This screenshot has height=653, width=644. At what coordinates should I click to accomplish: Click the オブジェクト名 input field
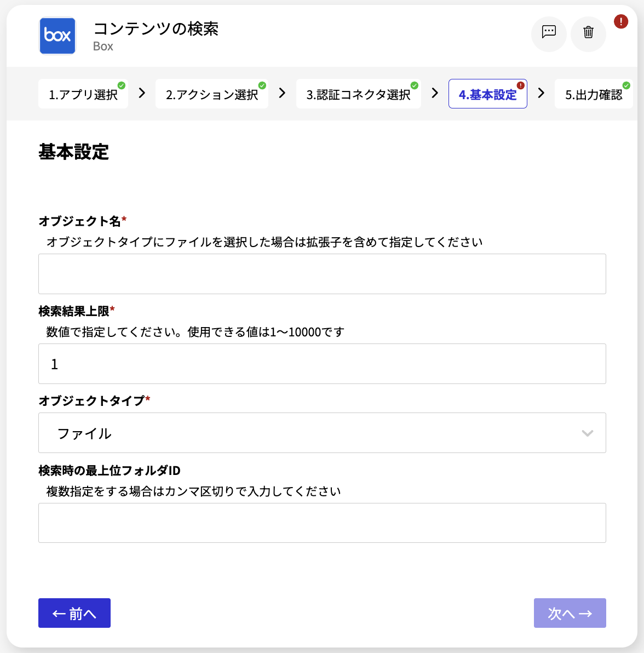pyautogui.click(x=322, y=274)
